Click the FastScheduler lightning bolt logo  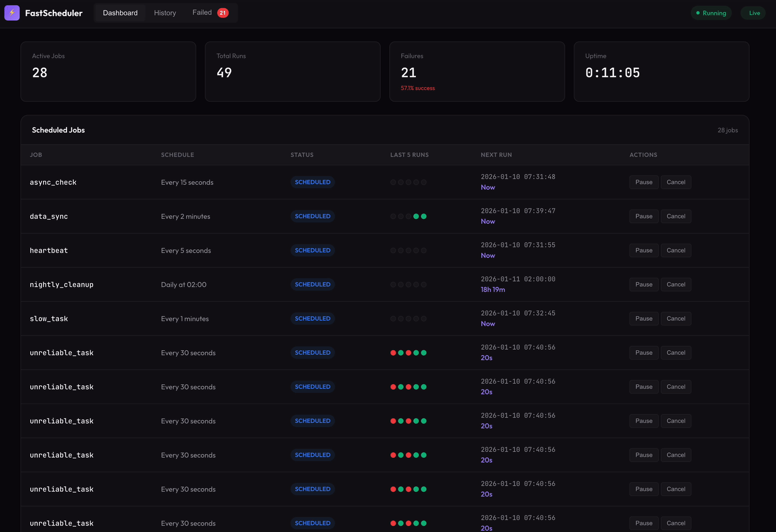12,13
